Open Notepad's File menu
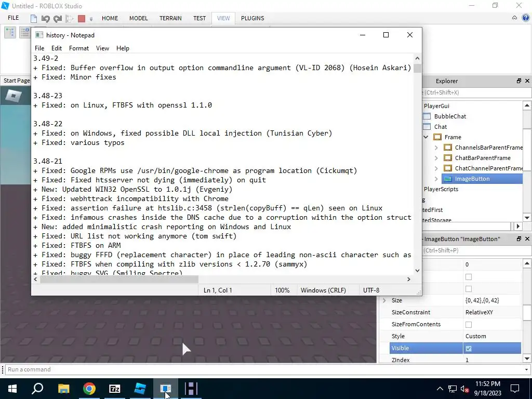Image resolution: width=532 pixels, height=399 pixels. click(39, 48)
